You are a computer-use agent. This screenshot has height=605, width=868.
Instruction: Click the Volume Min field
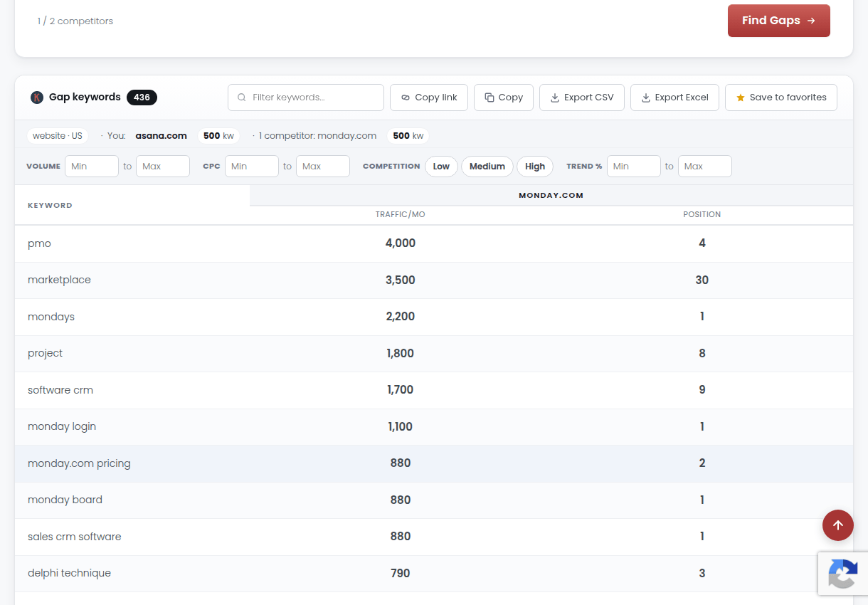click(92, 167)
